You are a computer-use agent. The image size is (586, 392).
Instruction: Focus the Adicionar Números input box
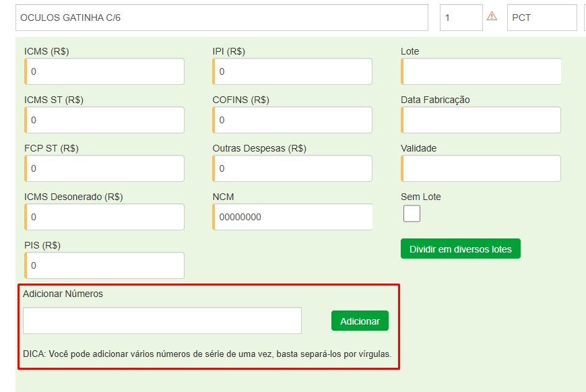click(x=162, y=321)
